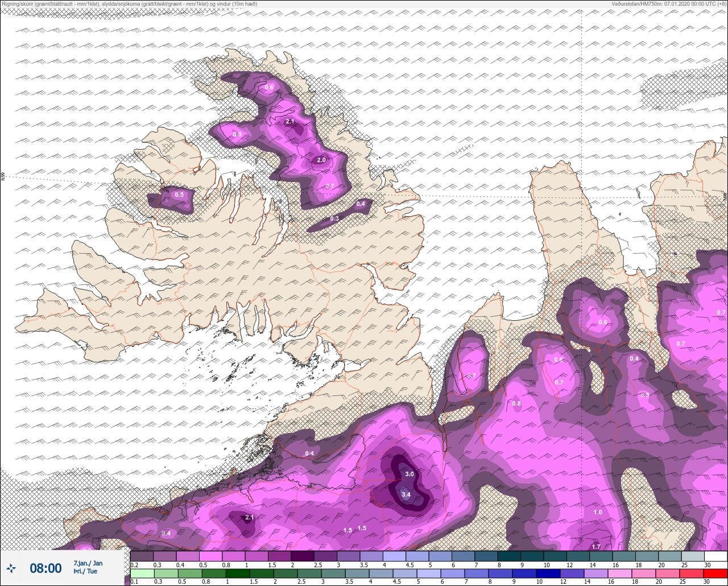Pick the bright magenta swatch between 0.5 and 0.8, top row
The width and height of the screenshot is (728, 586).
coord(210,556)
